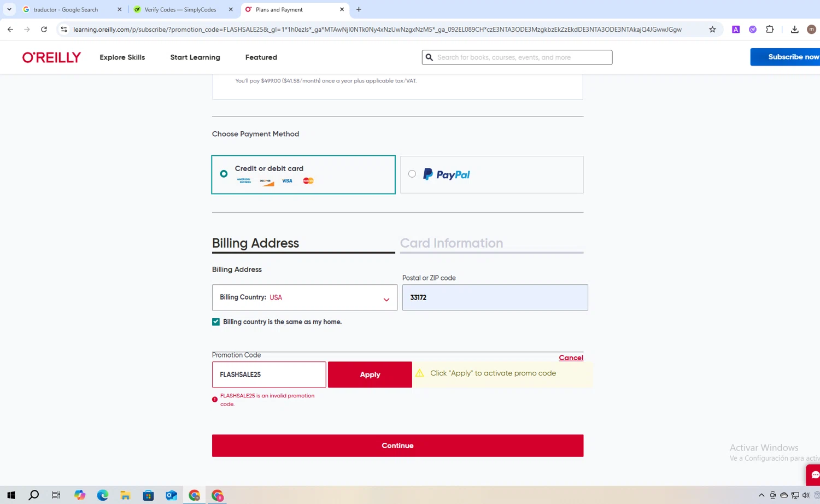
Task: Close the 'Verify Codes — SimplyCodes' tab
Action: (x=231, y=9)
